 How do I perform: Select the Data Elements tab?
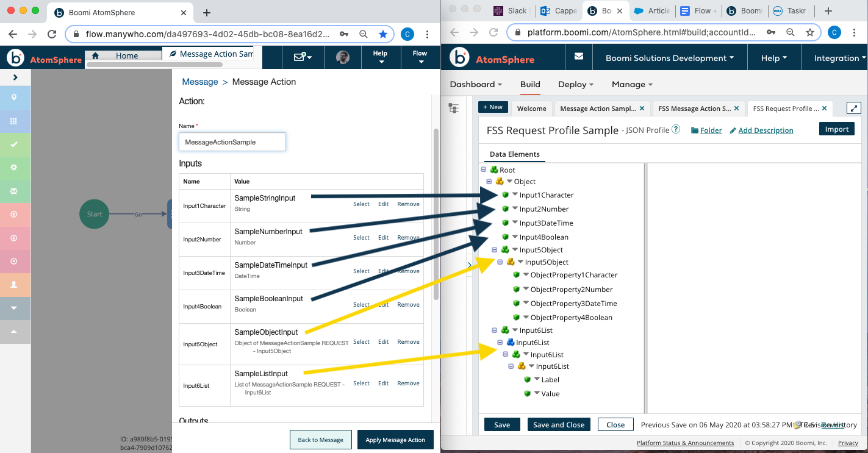click(515, 154)
